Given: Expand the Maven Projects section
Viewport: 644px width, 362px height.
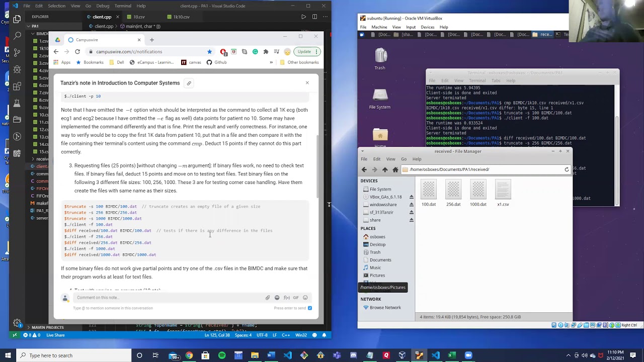Looking at the screenshot, I should click(48, 327).
